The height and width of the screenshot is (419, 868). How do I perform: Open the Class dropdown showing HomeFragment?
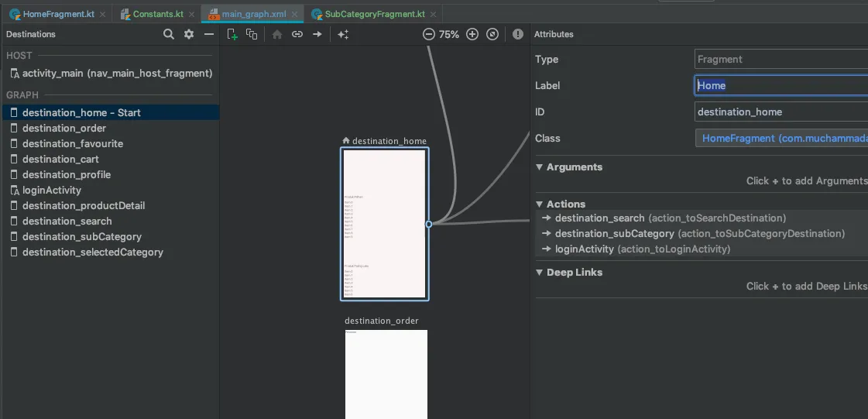click(x=781, y=139)
